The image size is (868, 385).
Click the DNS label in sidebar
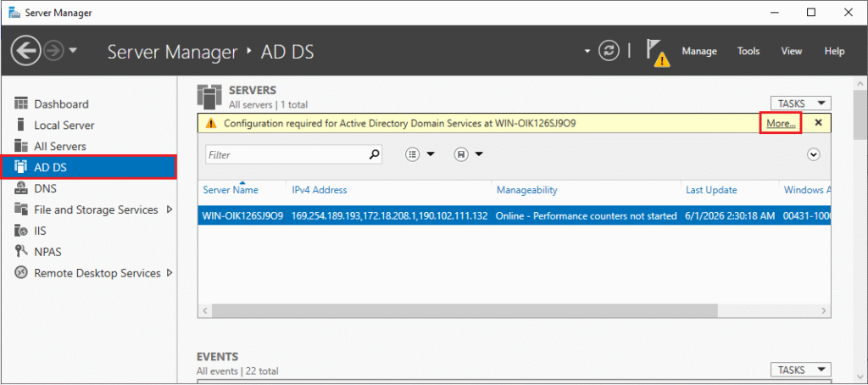click(46, 188)
